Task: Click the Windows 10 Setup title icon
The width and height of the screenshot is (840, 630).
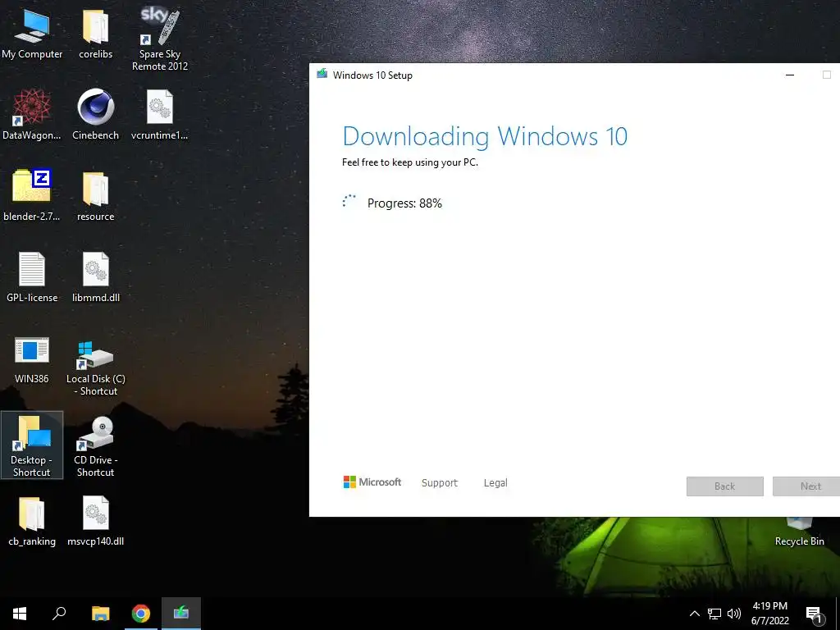Action: [322, 74]
